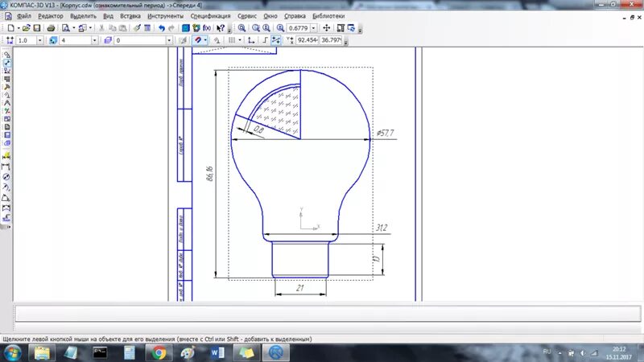Viewport: 644px width, 362px height.
Task: Open print preview from the toolbar
Action: click(66, 28)
